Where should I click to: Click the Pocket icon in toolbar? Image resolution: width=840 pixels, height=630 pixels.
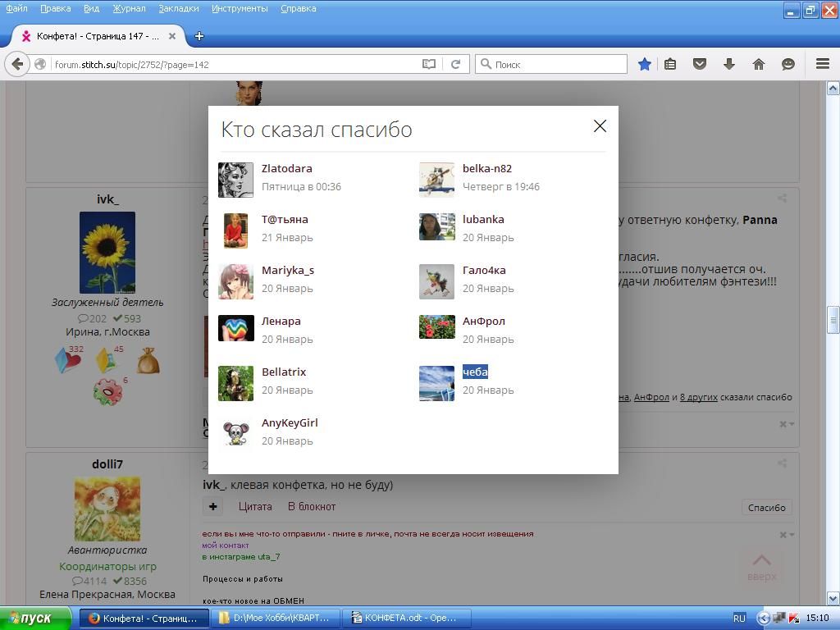(700, 64)
